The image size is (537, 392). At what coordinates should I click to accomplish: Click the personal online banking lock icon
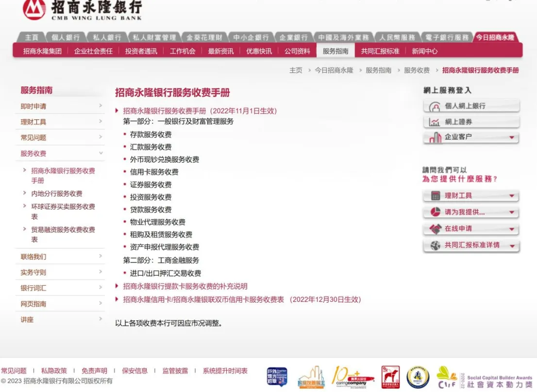tap(435, 107)
